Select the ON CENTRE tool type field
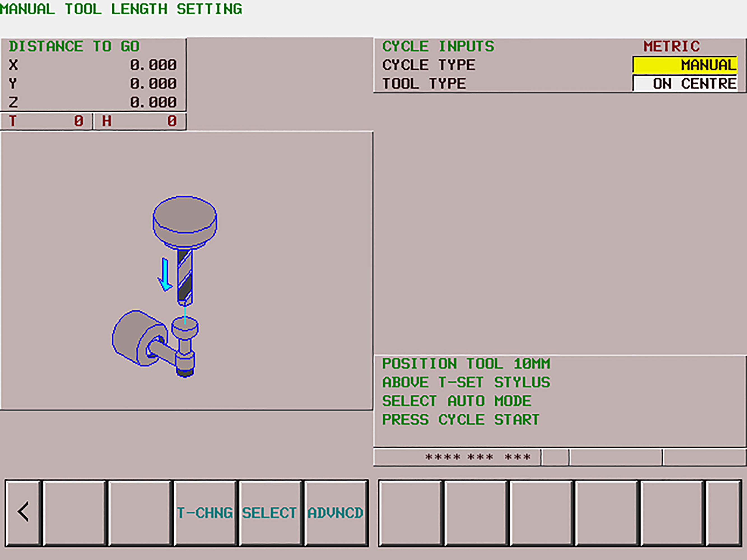Screen dimensions: 747x560 pyautogui.click(x=685, y=83)
